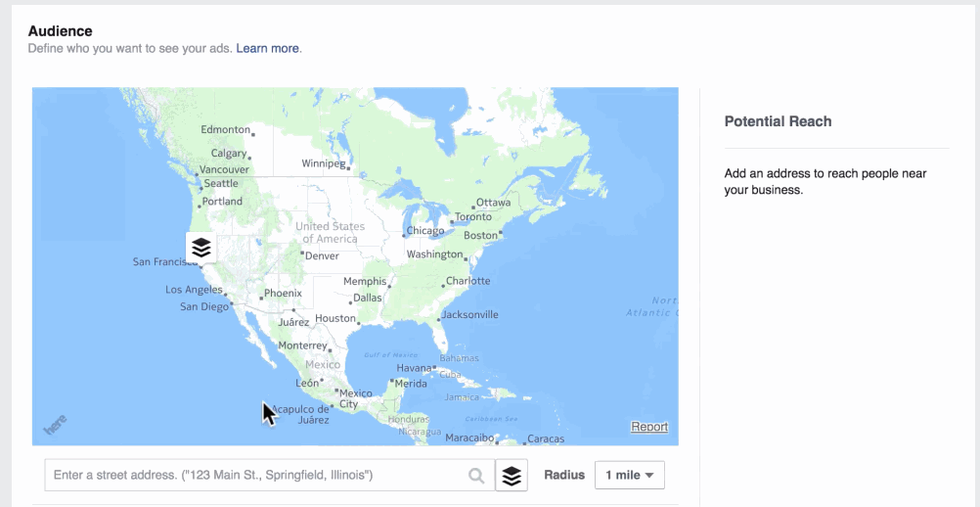Open the Radius 1 mile dropdown
980x507 pixels.
tap(630, 475)
